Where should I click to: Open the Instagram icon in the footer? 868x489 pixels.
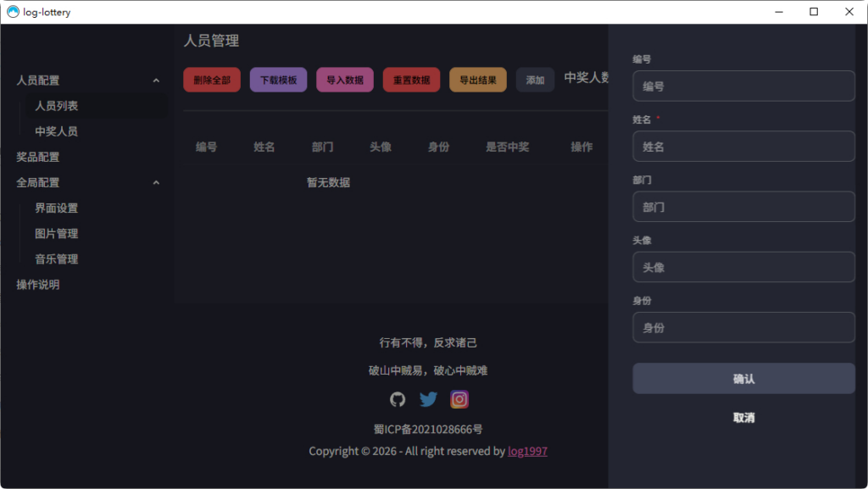(x=459, y=398)
